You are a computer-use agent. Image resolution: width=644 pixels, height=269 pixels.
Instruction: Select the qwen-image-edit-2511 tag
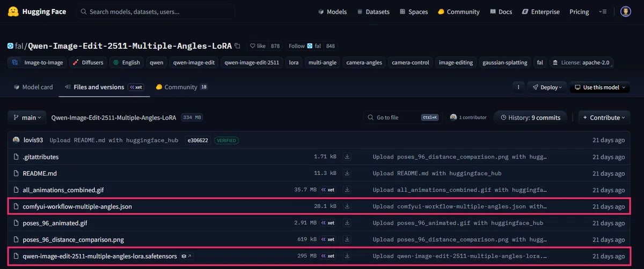[x=252, y=62]
